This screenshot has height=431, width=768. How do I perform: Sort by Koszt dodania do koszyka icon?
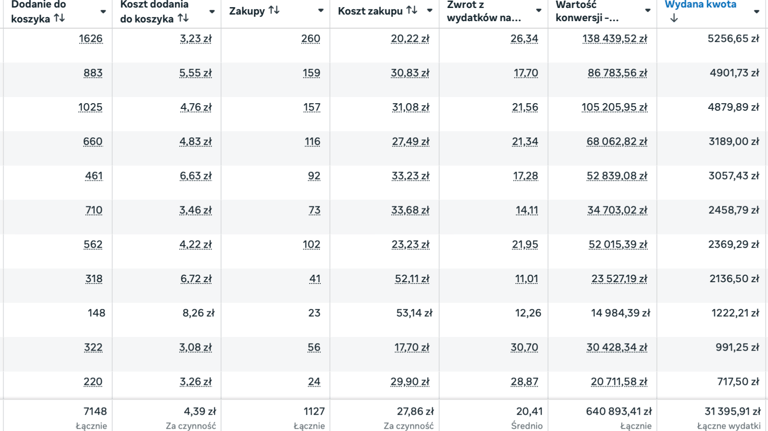click(183, 18)
